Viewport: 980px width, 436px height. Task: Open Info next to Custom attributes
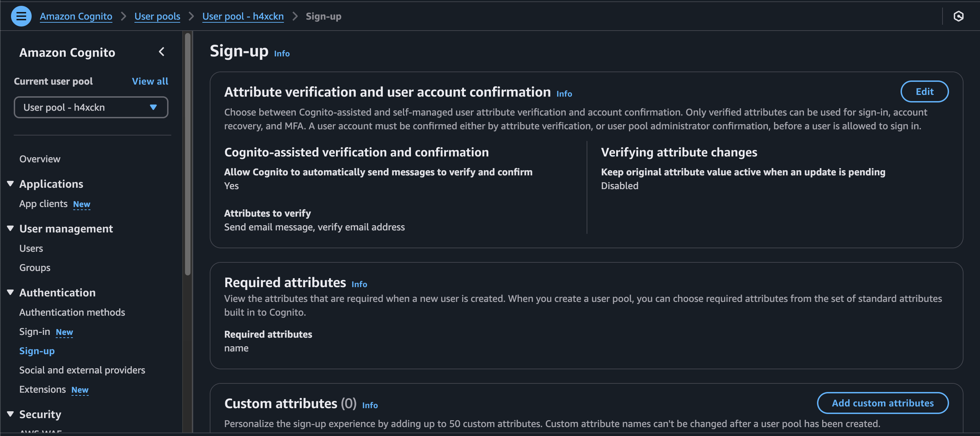click(x=369, y=405)
